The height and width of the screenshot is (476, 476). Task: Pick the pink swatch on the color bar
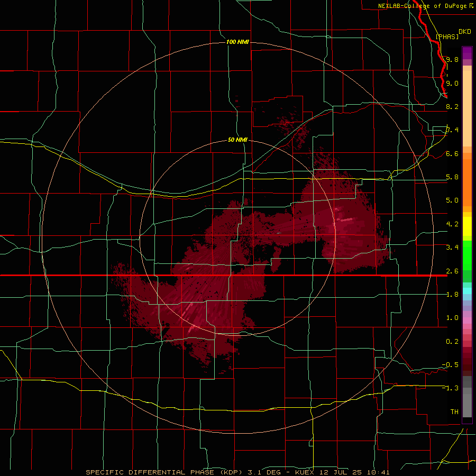tap(467, 321)
